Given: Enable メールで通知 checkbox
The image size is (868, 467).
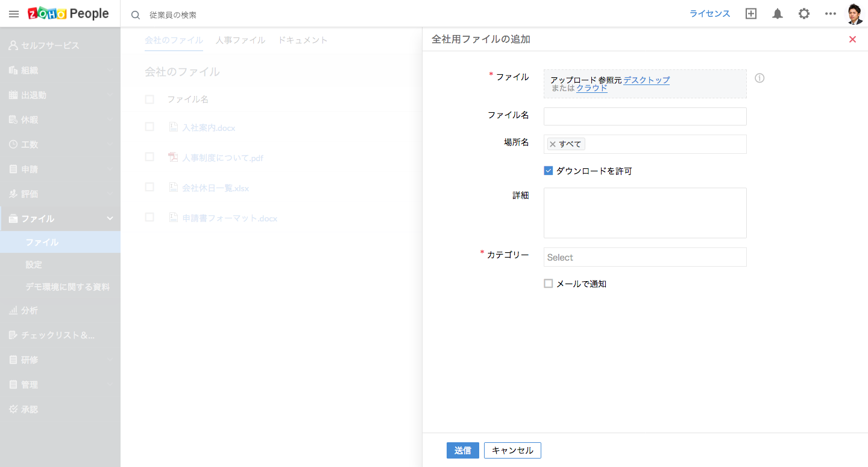Looking at the screenshot, I should tap(549, 284).
